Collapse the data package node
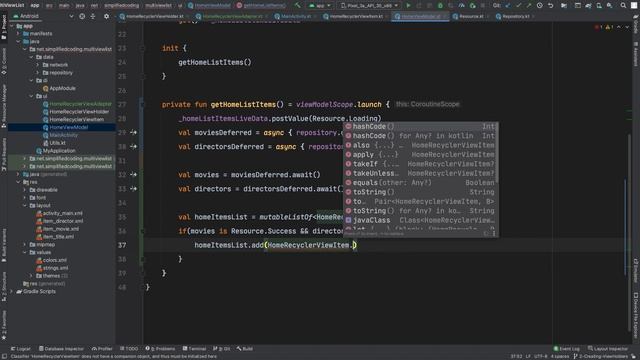This screenshot has height=360, width=640. (31, 57)
